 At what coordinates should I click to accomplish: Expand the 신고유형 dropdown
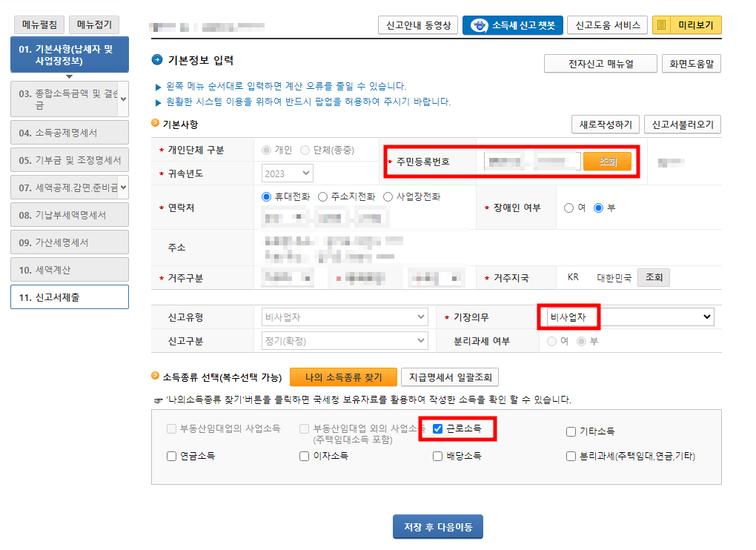click(341, 317)
